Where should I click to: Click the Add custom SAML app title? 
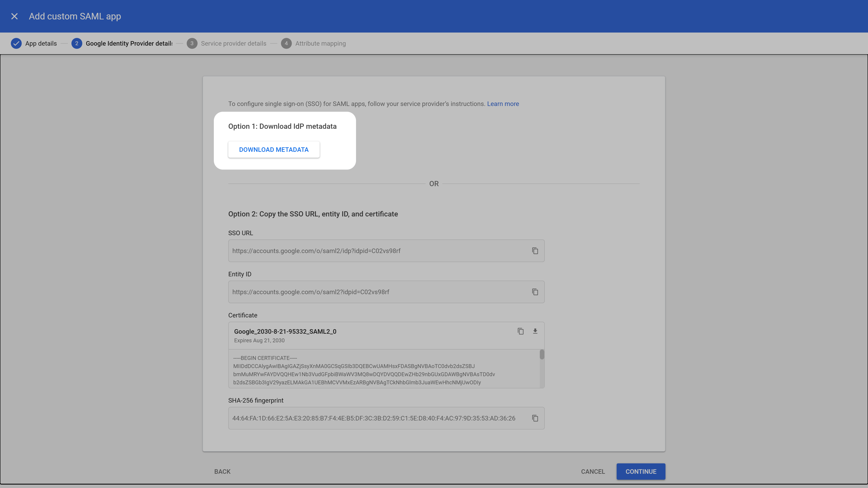(x=75, y=16)
